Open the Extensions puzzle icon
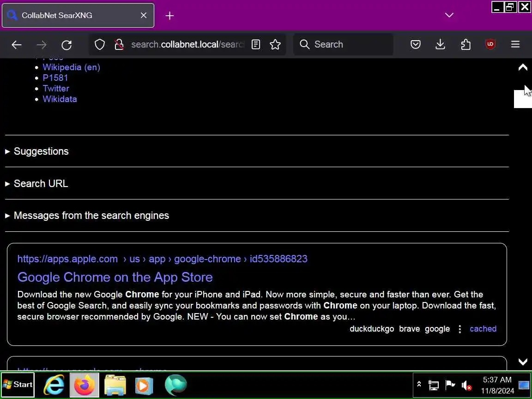Screen dimensions: 532x399 click(x=466, y=44)
